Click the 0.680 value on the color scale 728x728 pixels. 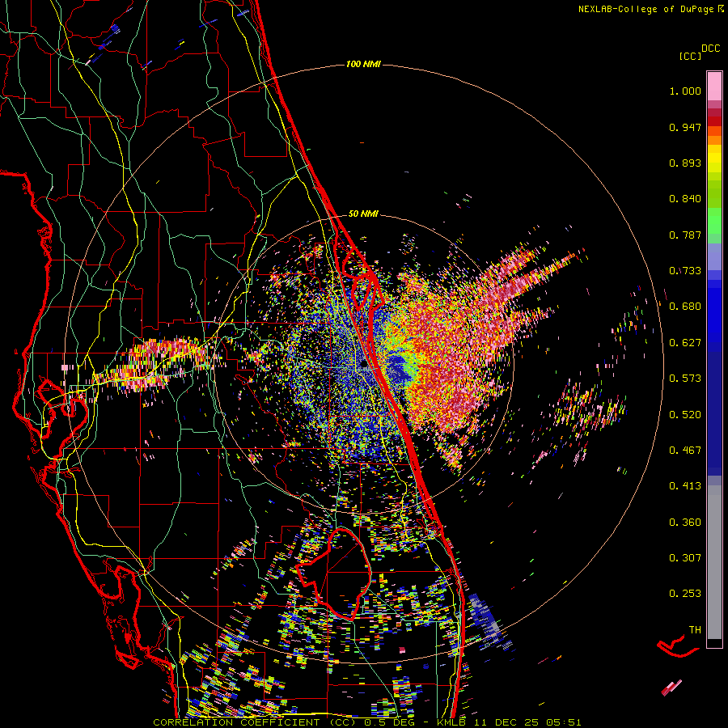tap(685, 307)
